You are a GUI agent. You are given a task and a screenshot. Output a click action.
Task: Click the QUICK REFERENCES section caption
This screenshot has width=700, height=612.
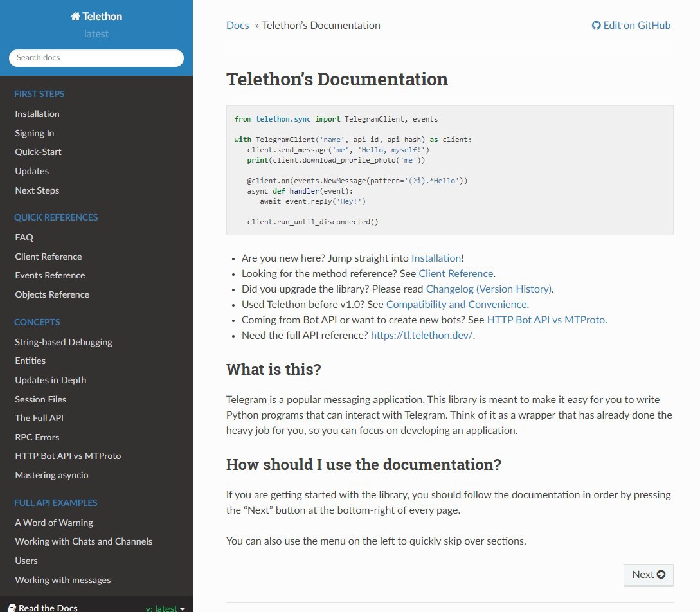pos(56,217)
